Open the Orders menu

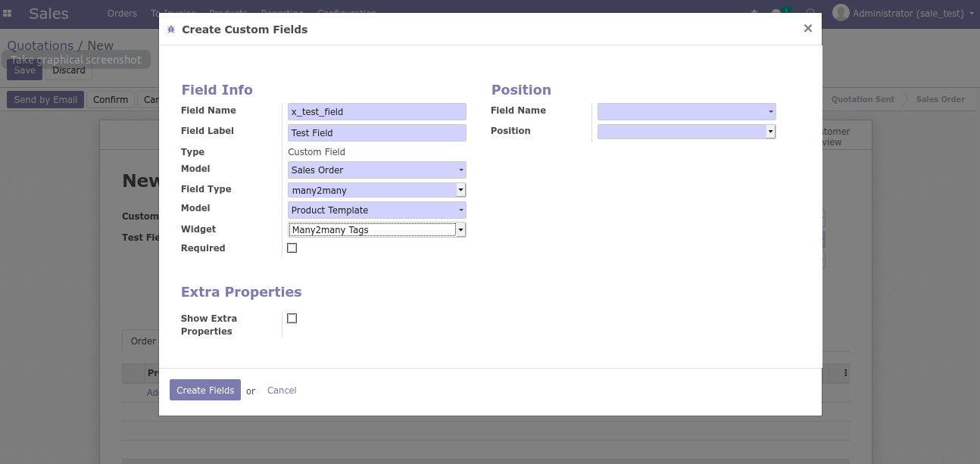pyautogui.click(x=122, y=14)
